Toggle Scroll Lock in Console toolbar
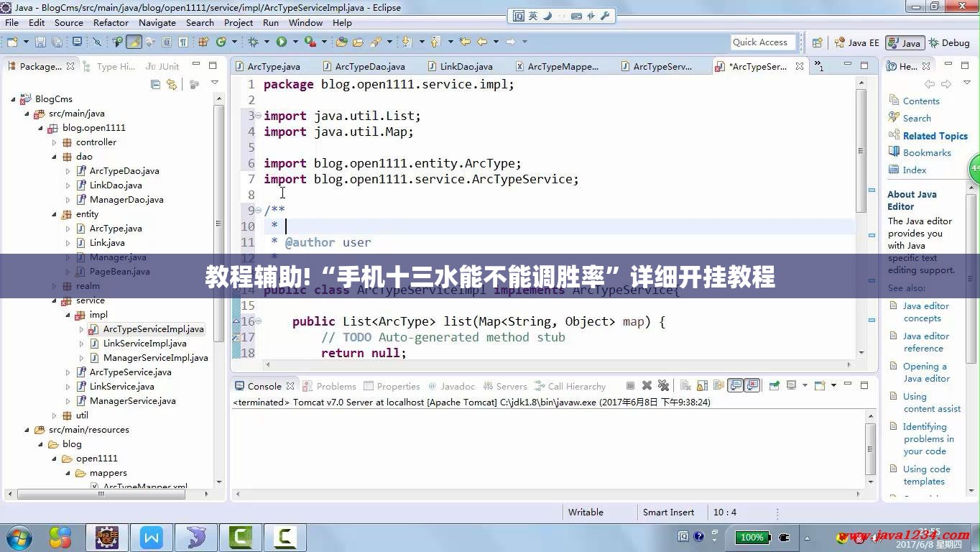Viewport: 980px width, 552px height. 701,386
